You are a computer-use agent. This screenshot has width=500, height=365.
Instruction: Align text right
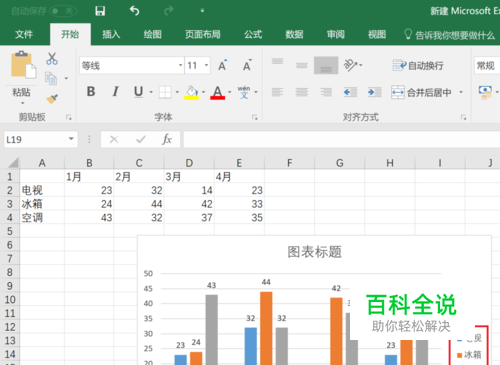coord(326,92)
